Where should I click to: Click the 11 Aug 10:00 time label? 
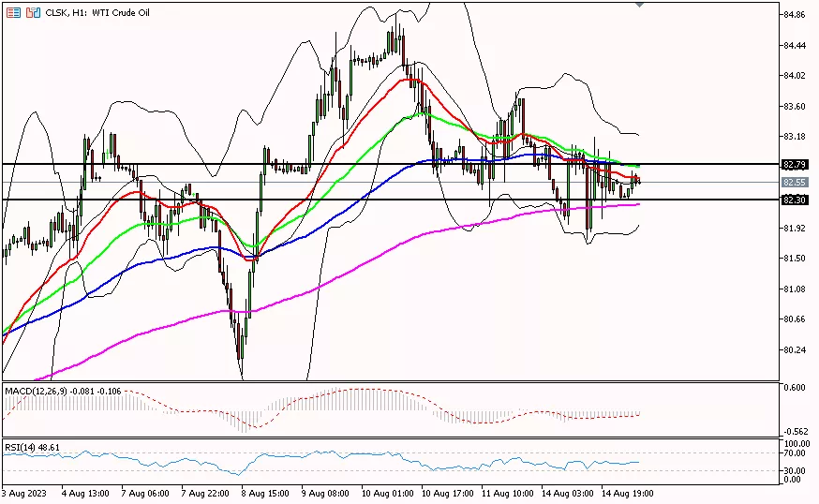pyautogui.click(x=508, y=494)
